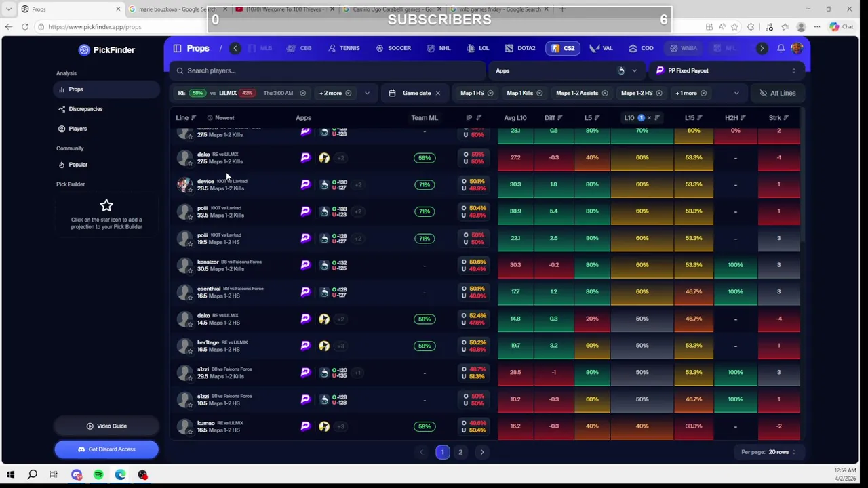Star the device 28.5 Maps 1-2 Kills projection
The height and width of the screenshot is (488, 868).
[190, 190]
